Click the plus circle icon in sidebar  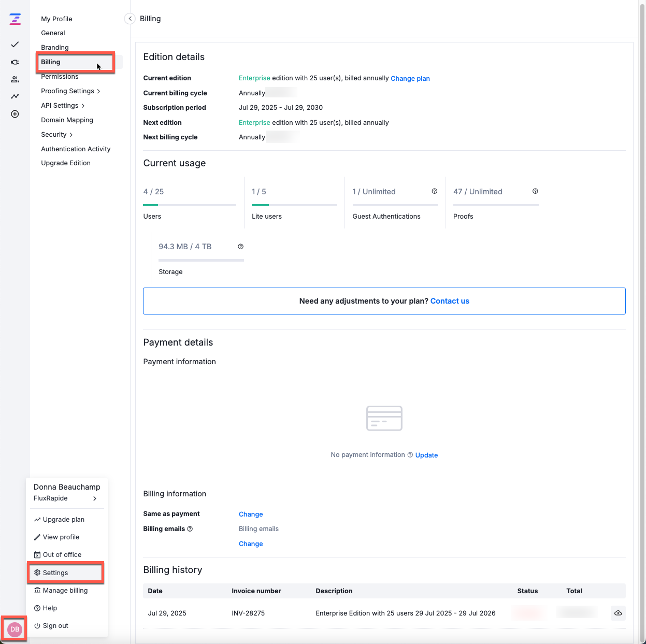tap(15, 114)
